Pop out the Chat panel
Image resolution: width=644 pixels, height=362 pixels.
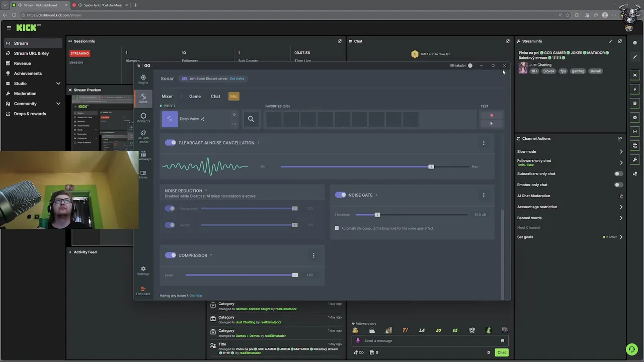[x=507, y=41]
